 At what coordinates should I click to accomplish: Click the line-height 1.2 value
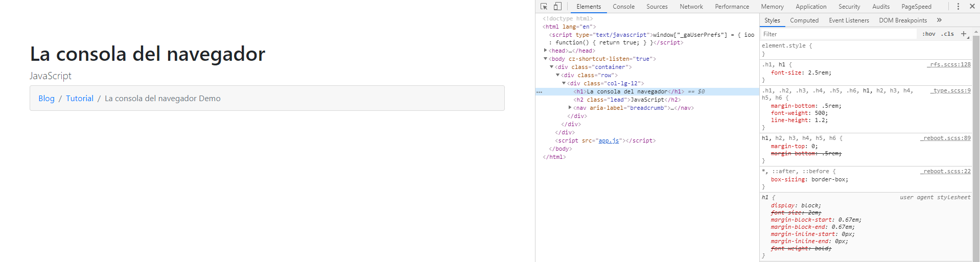[820, 121]
